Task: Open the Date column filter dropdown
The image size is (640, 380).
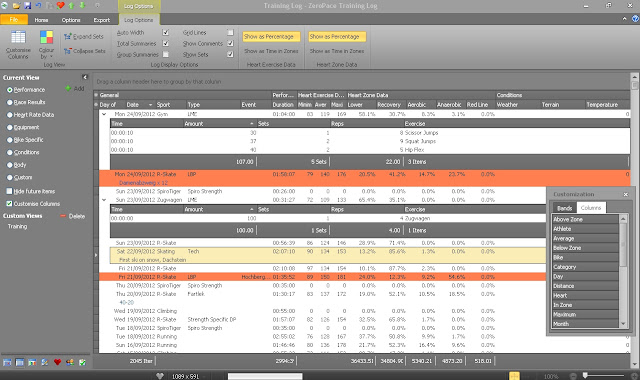Action: point(150,105)
